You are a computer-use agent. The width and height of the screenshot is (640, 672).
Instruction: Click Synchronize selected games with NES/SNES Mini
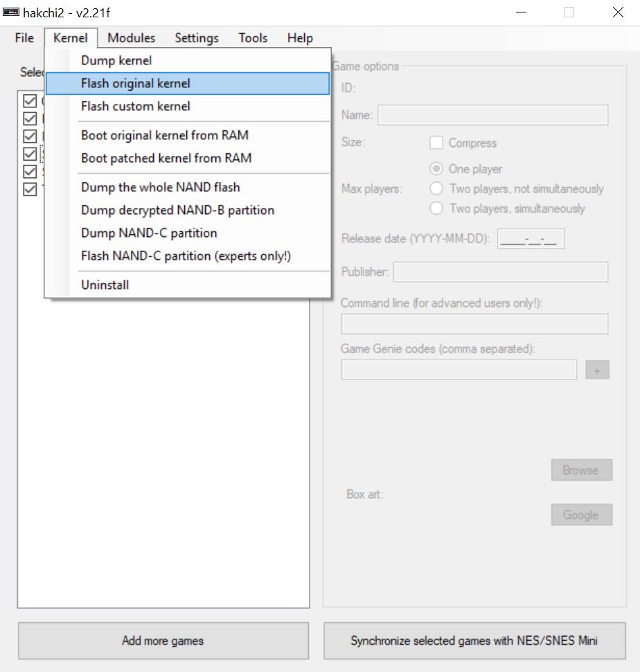(474, 641)
